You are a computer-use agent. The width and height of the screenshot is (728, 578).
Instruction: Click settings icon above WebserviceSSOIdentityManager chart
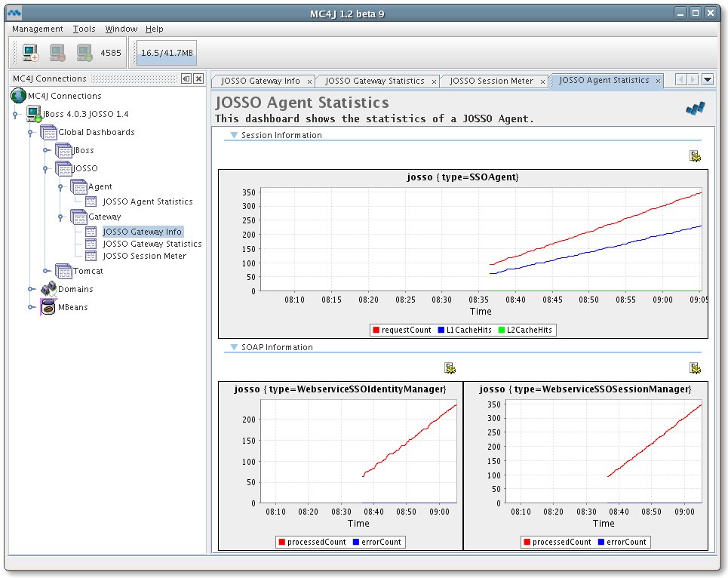click(x=450, y=368)
